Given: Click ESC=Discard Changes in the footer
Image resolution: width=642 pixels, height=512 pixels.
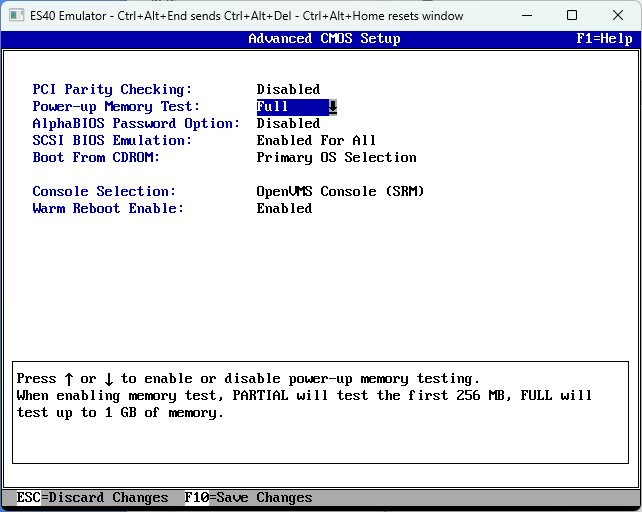Looking at the screenshot, I should (x=93, y=498).
